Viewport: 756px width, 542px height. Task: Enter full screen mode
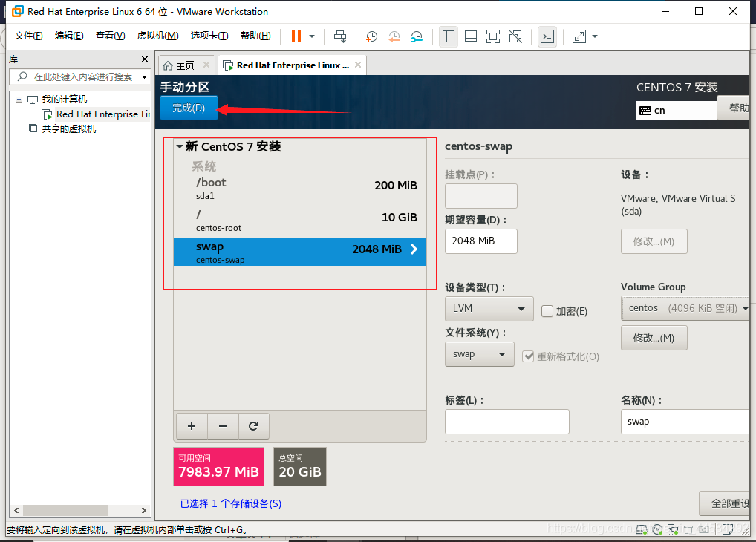click(x=493, y=36)
